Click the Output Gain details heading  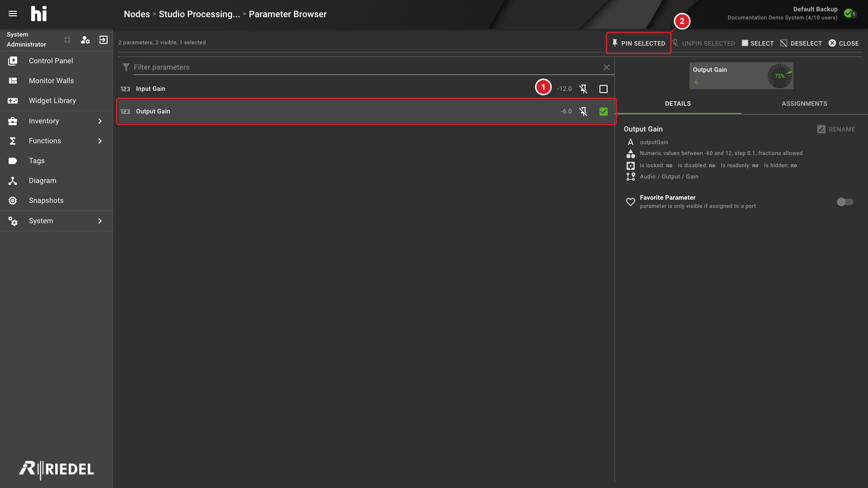click(643, 129)
